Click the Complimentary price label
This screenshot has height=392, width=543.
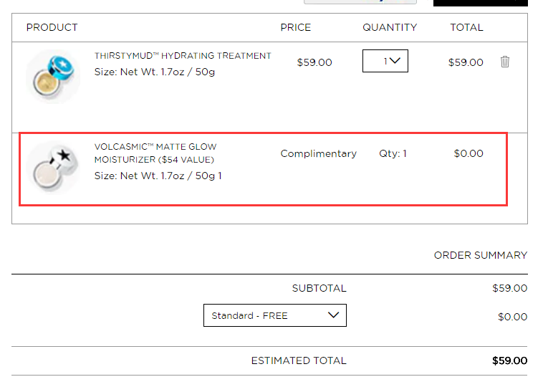pos(318,153)
